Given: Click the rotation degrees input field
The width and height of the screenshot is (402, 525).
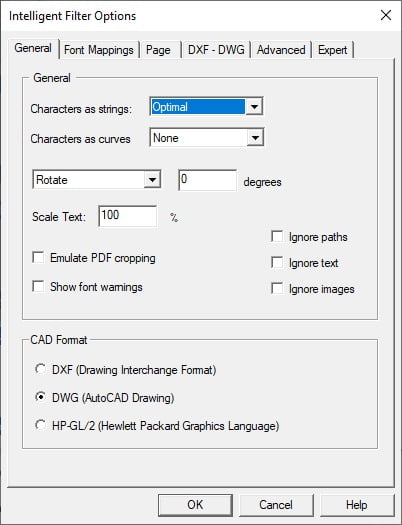Looking at the screenshot, I should tap(208, 180).
